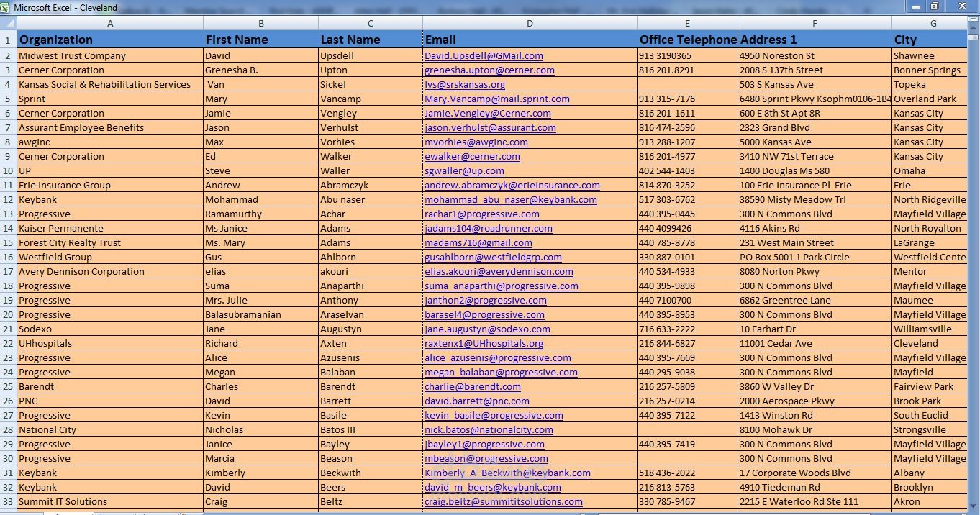Select column E header

[x=687, y=23]
